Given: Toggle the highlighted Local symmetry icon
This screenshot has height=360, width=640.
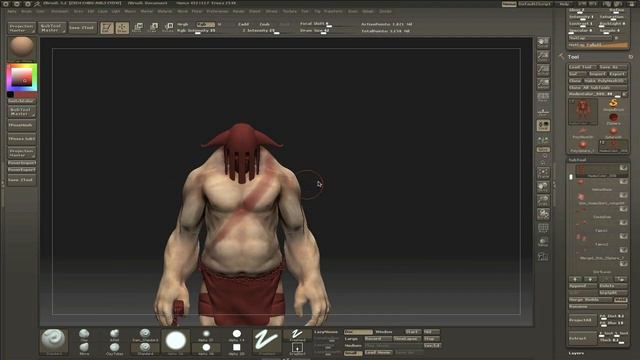Looking at the screenshot, I should (x=543, y=125).
